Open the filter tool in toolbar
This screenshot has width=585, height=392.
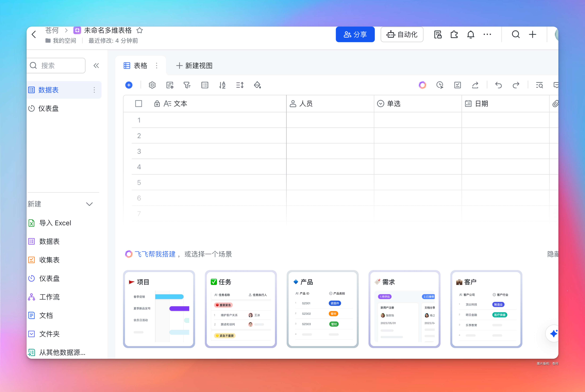pyautogui.click(x=187, y=85)
